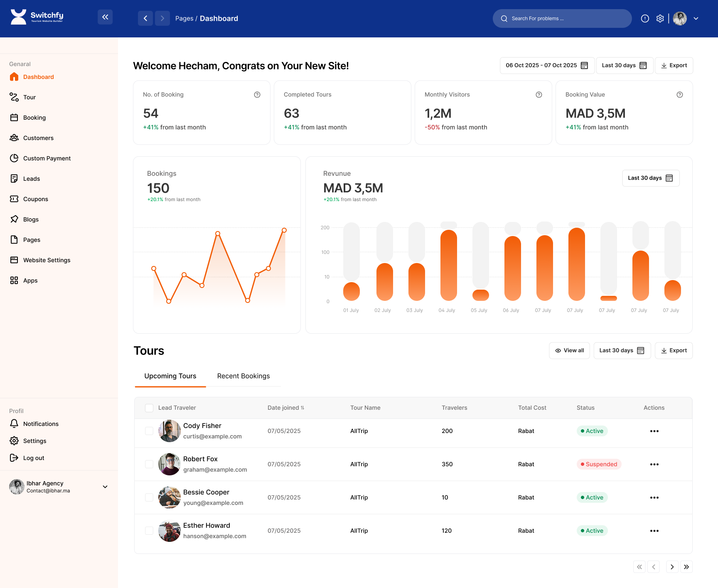
Task: Click the 04 July revenue bar
Action: [448, 265]
